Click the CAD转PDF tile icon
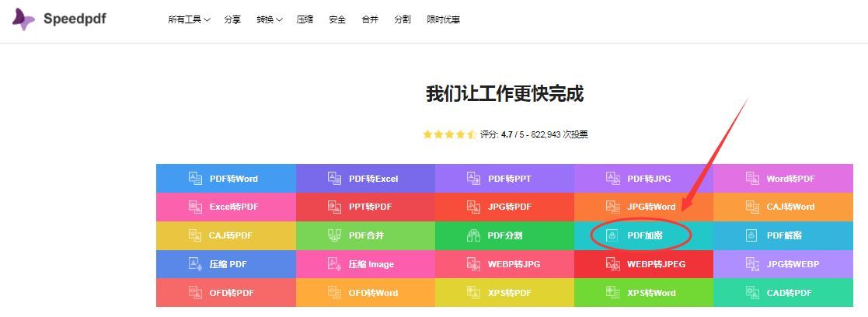The height and width of the screenshot is (317, 868). coord(752,292)
